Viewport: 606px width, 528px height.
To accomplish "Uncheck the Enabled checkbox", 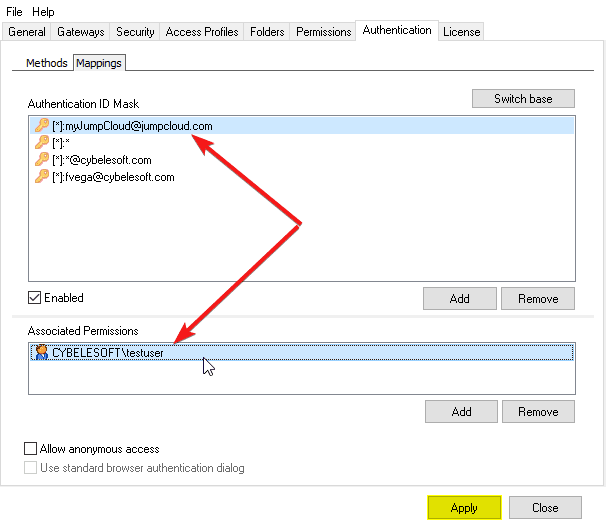I will pos(34,298).
